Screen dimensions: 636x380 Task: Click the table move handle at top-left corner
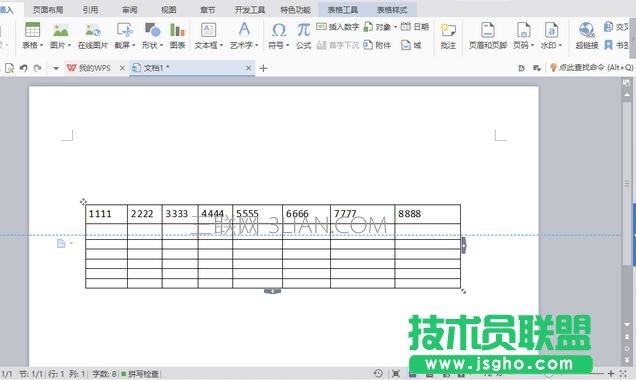point(83,202)
